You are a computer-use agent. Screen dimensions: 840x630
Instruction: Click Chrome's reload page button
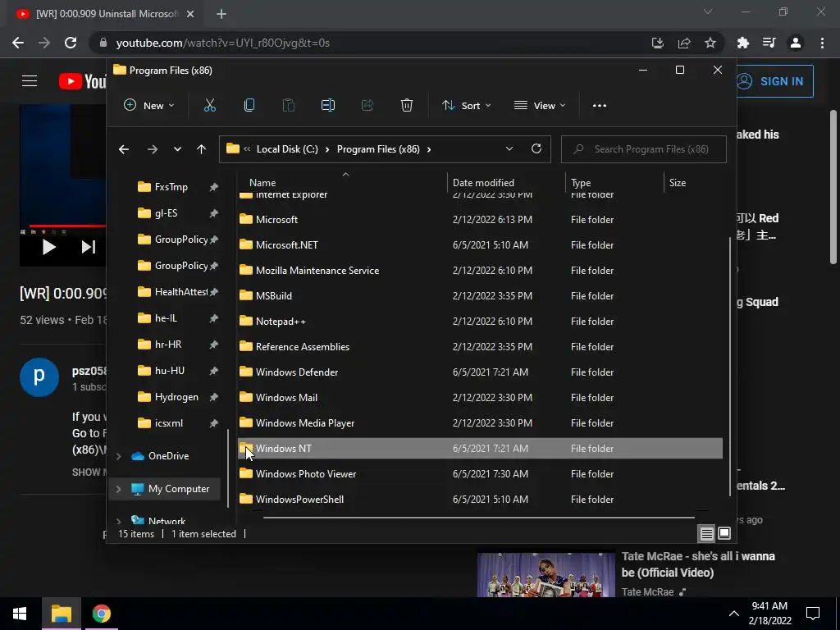click(x=71, y=43)
